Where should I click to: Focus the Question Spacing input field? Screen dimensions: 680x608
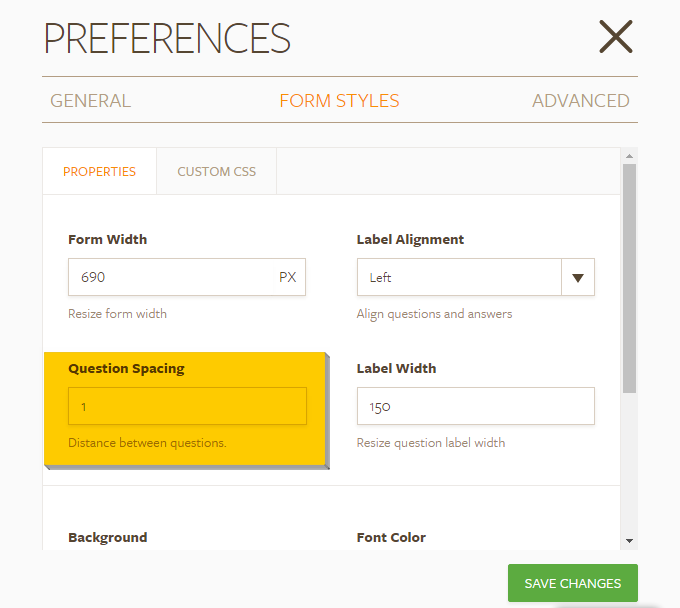(x=187, y=406)
